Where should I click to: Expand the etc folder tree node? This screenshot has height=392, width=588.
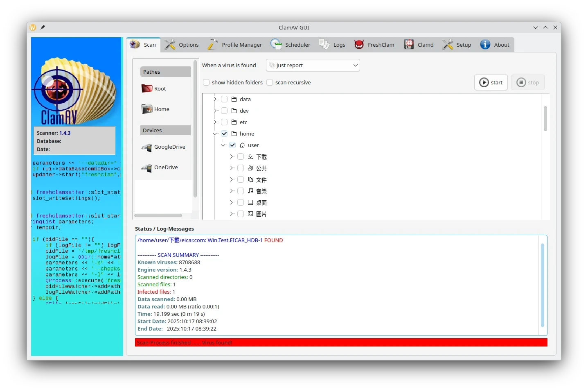coord(215,122)
